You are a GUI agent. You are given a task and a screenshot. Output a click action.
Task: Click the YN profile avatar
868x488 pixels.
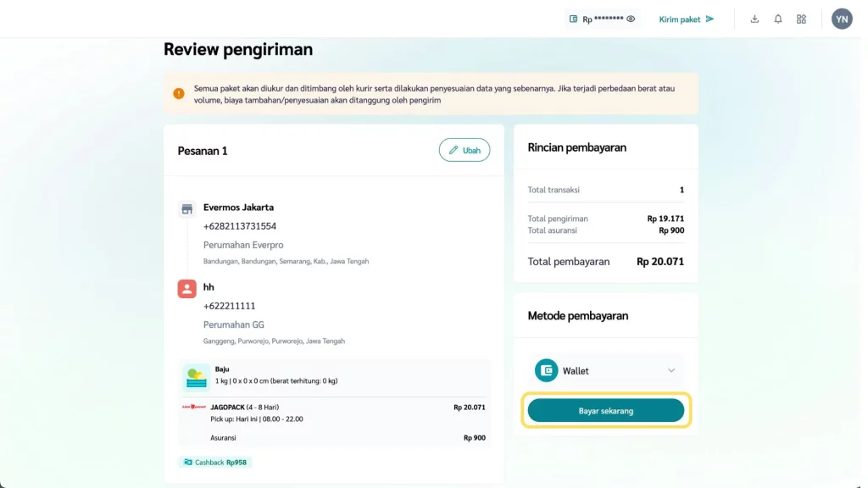point(842,19)
